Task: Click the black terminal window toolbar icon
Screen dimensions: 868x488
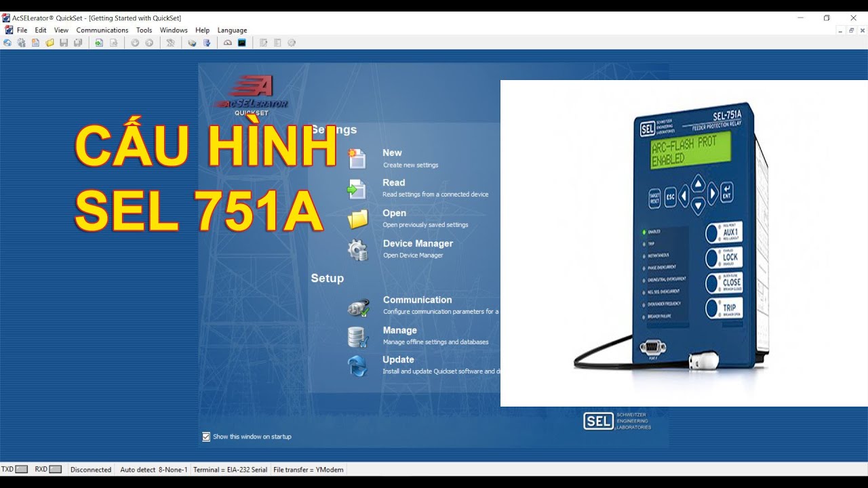Action: coord(241,43)
